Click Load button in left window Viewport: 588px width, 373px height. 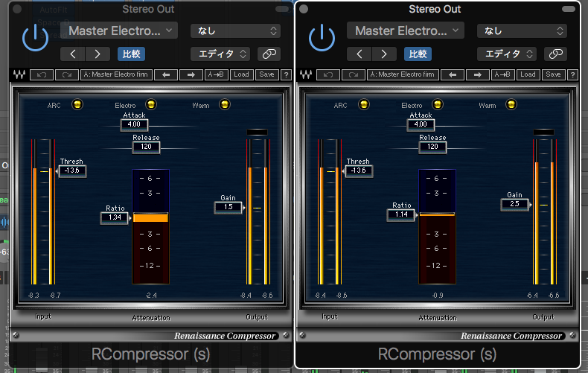coord(241,74)
